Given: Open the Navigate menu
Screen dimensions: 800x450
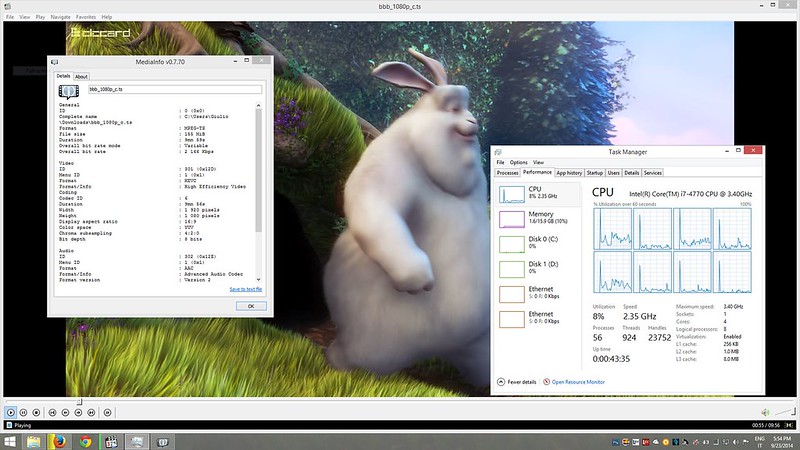Looking at the screenshot, I should [x=60, y=17].
